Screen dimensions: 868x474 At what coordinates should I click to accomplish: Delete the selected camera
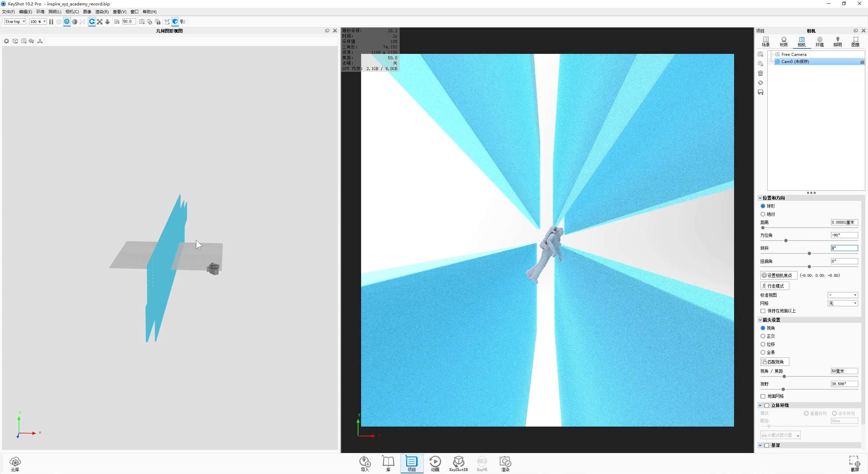click(x=761, y=73)
